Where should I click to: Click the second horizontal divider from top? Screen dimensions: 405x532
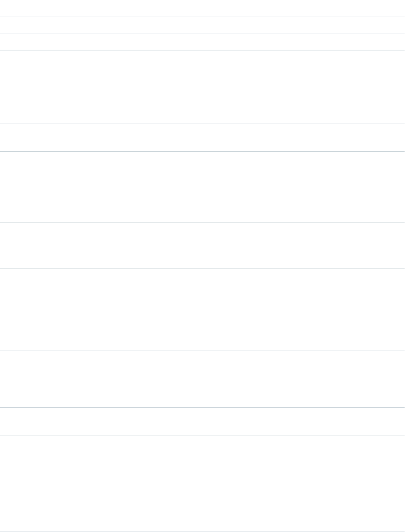point(202,33)
